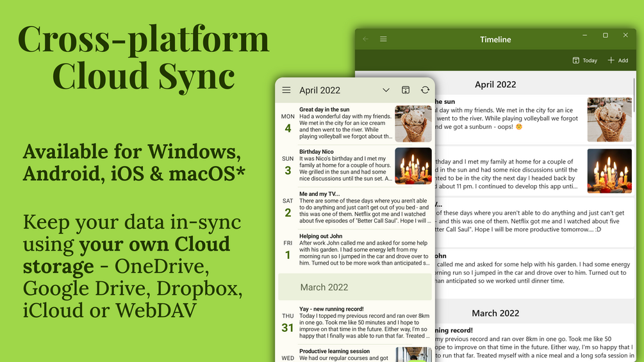Close the Timeline window

tap(625, 35)
